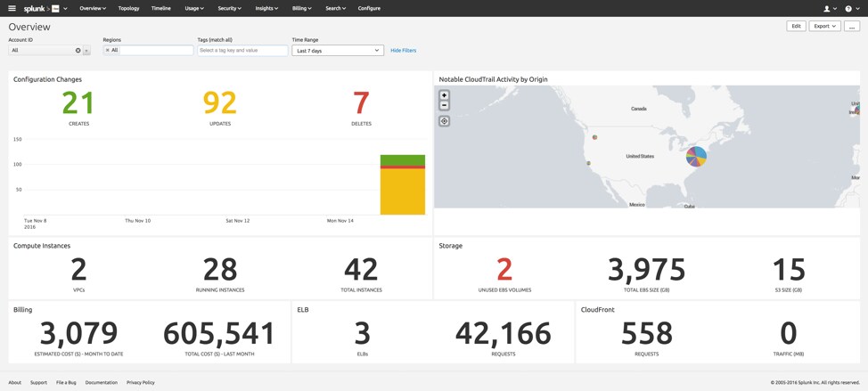Open the Overview menu
Screen dimensions: 868x391
(93, 8)
